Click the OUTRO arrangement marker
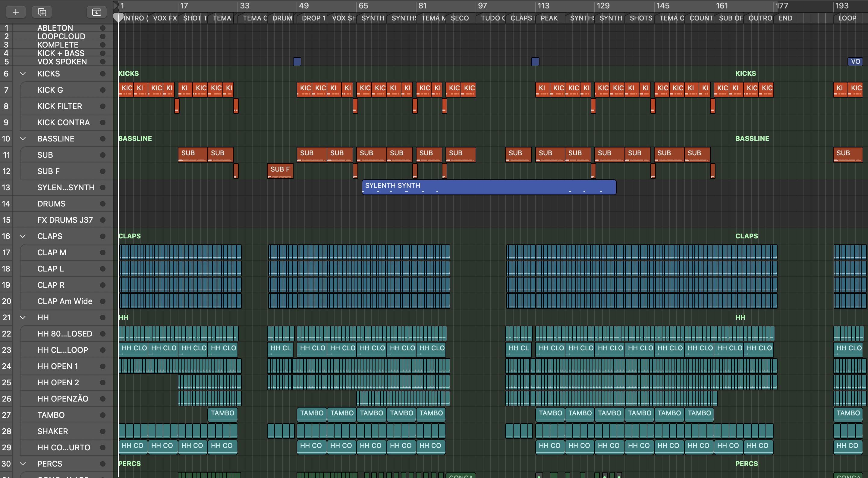Viewport: 868px width, 478px height. pyautogui.click(x=760, y=18)
